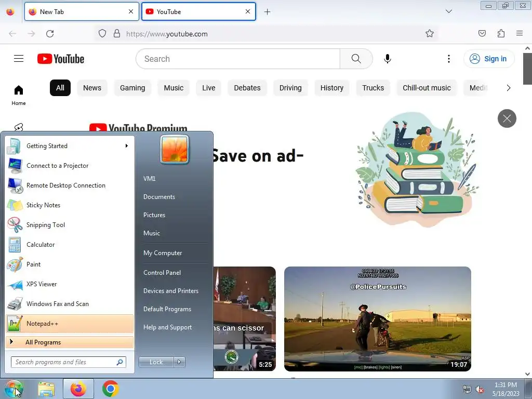Click the Sign in button
The width and height of the screenshot is (532, 399).
tap(489, 59)
